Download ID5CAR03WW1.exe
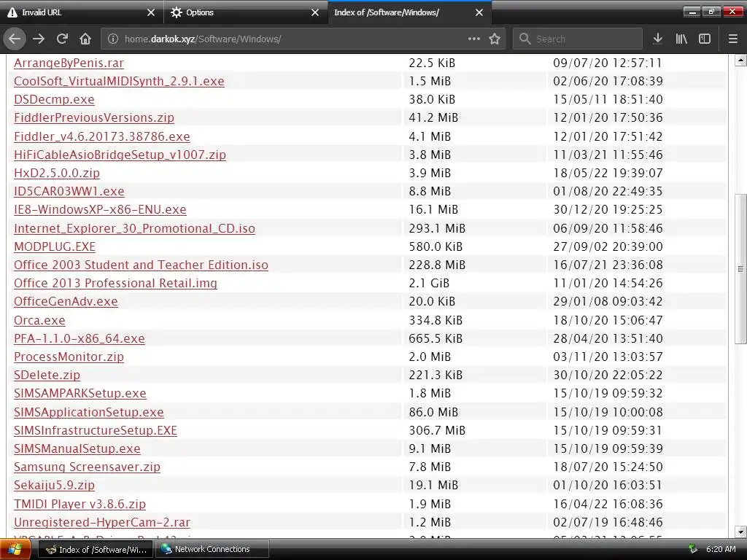 pos(69,191)
